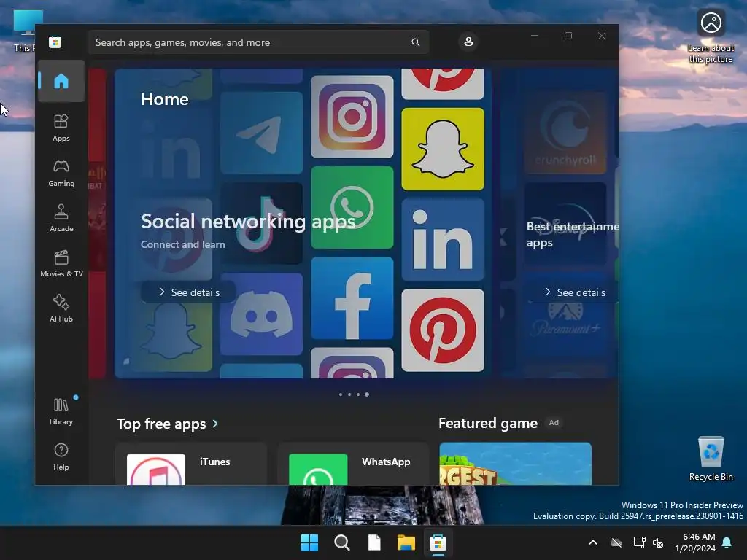Select the fourth carousel page dot
This screenshot has width=747, height=560.
click(x=367, y=394)
